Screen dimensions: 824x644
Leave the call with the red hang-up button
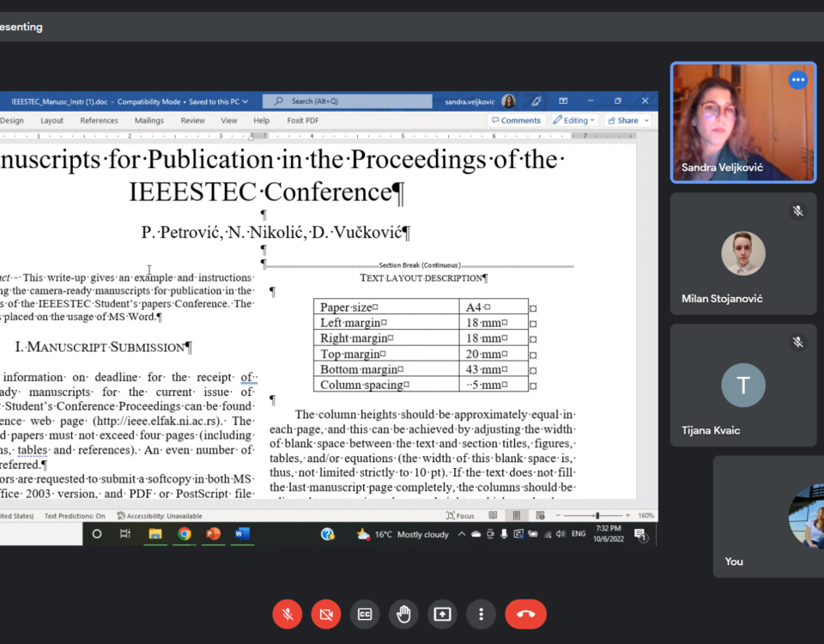[525, 614]
